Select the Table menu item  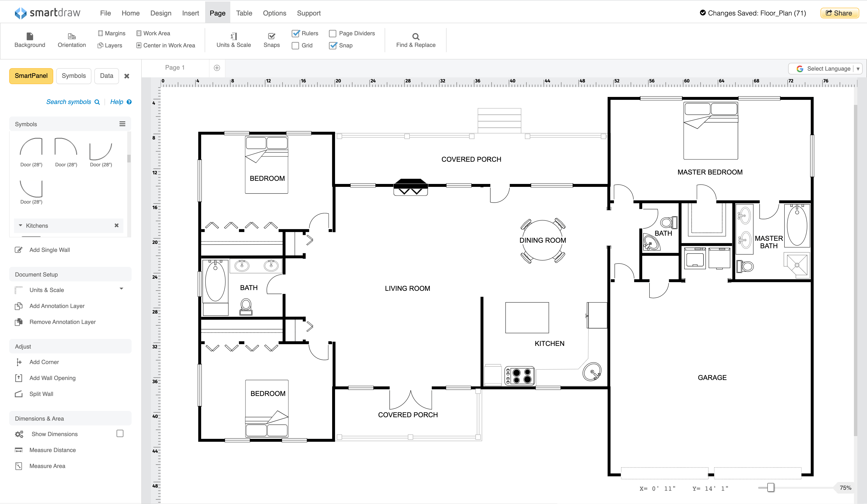point(244,13)
